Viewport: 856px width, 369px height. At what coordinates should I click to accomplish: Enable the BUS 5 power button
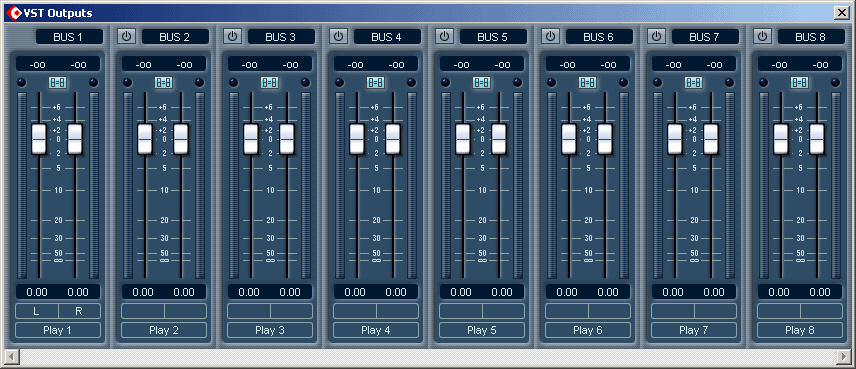[444, 37]
